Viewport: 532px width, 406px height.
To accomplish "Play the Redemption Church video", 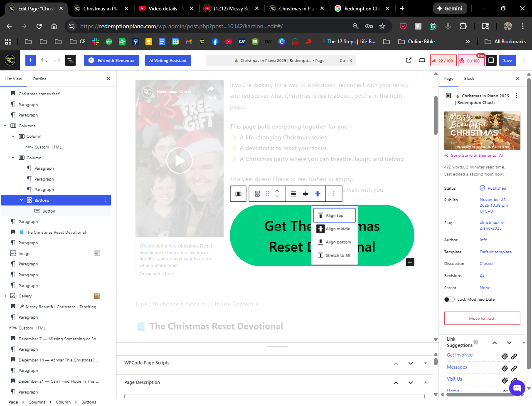I will [x=180, y=160].
